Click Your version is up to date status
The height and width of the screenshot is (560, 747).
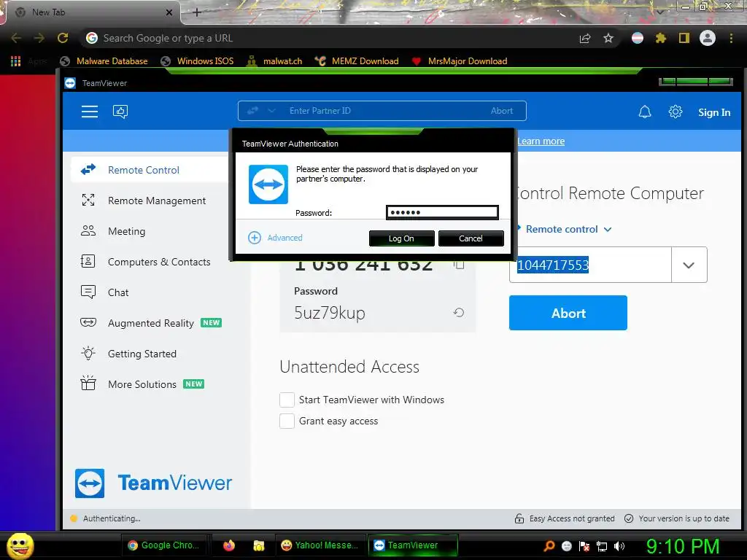[677, 518]
